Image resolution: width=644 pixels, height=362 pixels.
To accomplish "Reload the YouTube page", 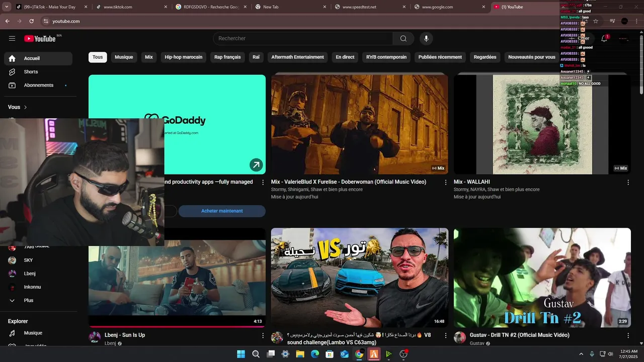I will click(31, 21).
